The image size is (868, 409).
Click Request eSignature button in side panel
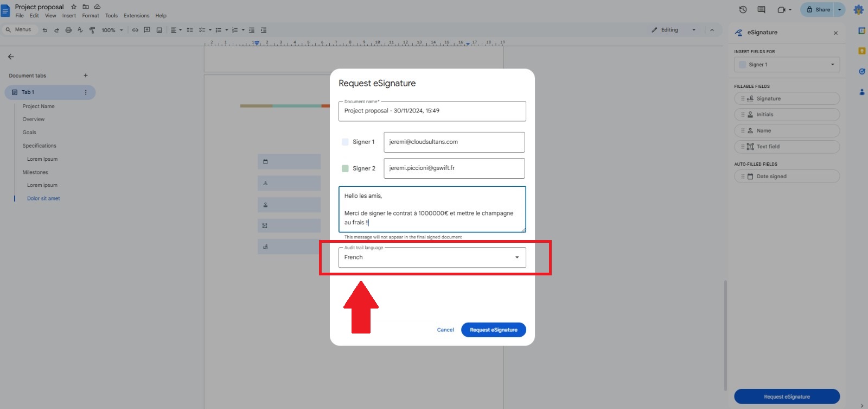pyautogui.click(x=787, y=397)
